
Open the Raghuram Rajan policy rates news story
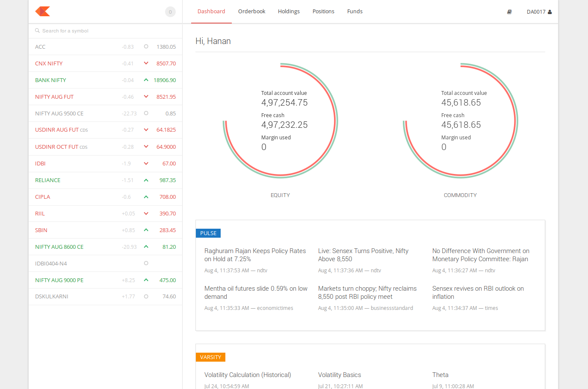click(255, 255)
